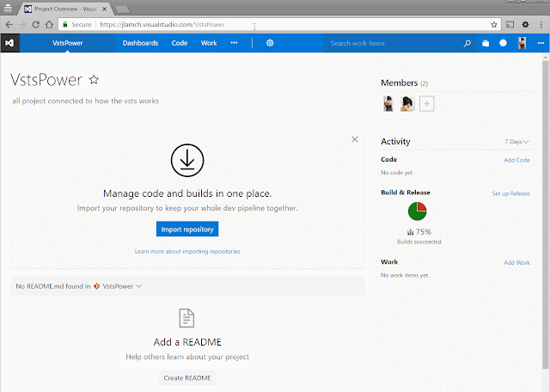Viewport: 550px width, 392px height.
Task: Click the browser address bar URL
Action: [x=162, y=25]
